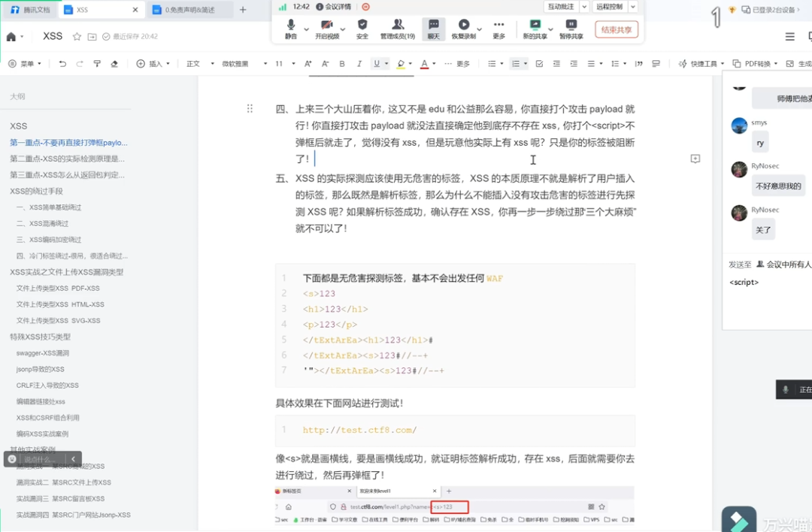Jump to outline item swagger-XSS漏洞
The height and width of the screenshot is (532, 812).
tap(42, 353)
